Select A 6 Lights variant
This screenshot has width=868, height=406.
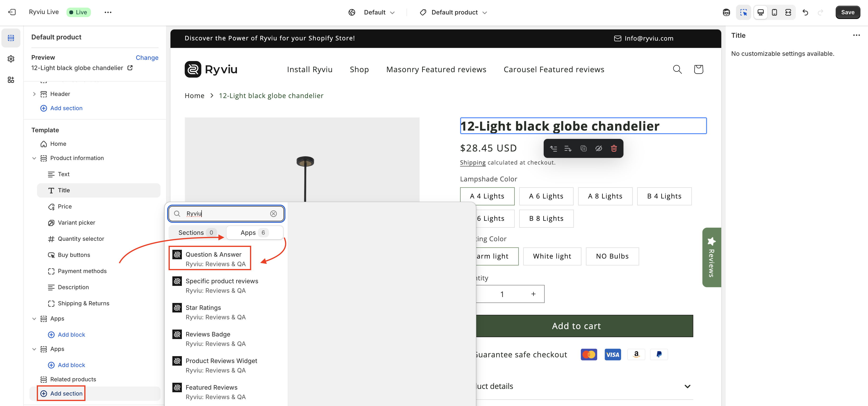[546, 196]
